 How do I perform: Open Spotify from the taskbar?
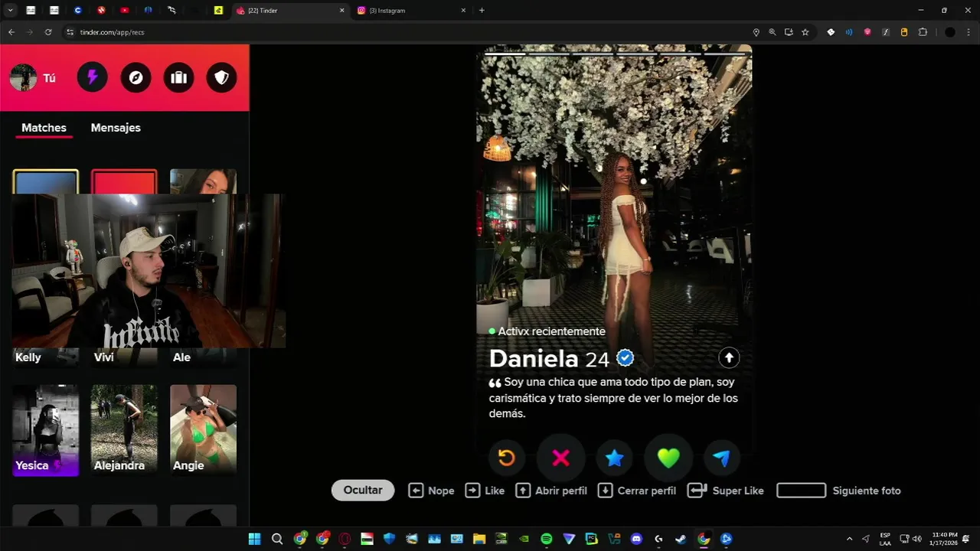tap(546, 539)
